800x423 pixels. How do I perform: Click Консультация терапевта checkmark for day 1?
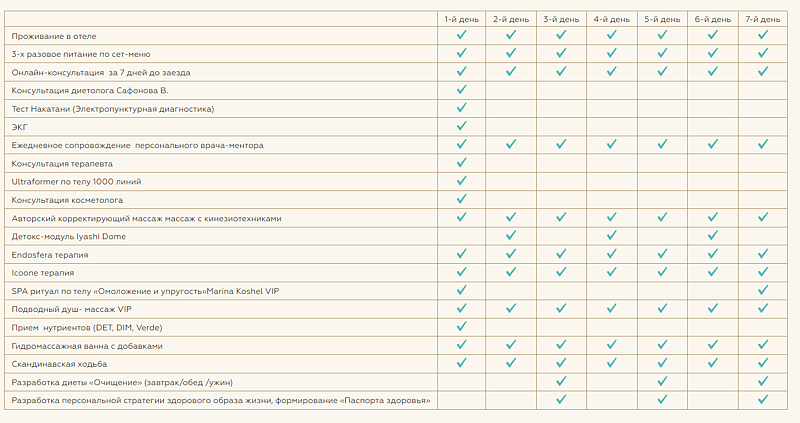(x=461, y=163)
